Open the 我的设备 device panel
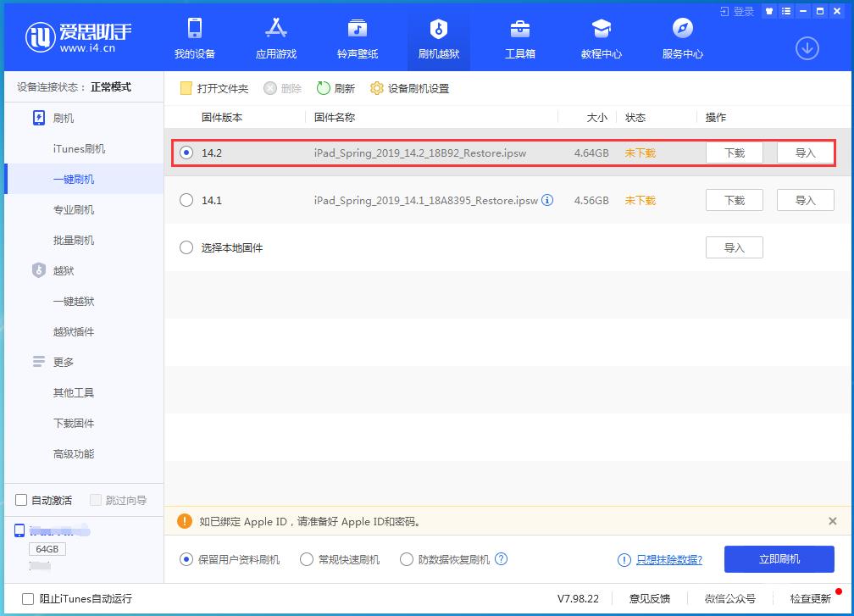Viewport: 854px width, 616px height. [194, 37]
